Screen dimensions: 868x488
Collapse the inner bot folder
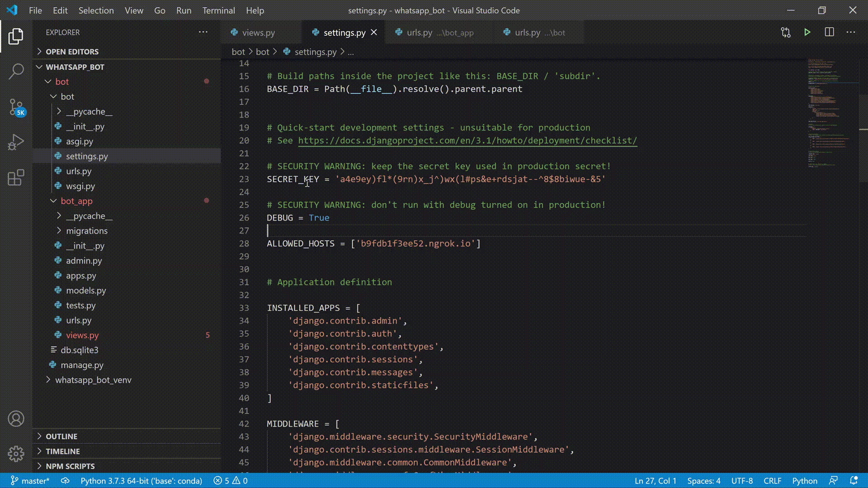tap(67, 97)
